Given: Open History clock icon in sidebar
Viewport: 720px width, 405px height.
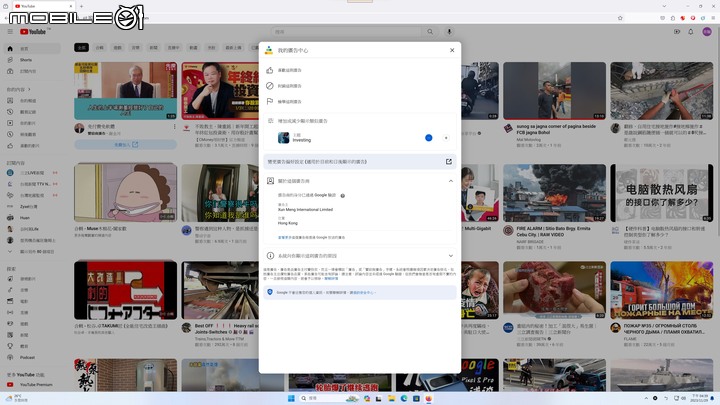Looking at the screenshot, I should (x=10, y=112).
